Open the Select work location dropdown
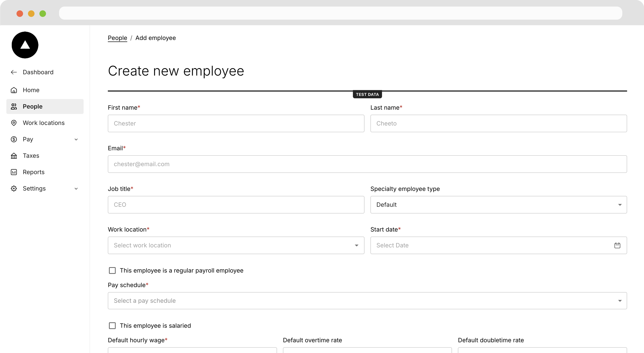This screenshot has height=353, width=644. pos(236,245)
